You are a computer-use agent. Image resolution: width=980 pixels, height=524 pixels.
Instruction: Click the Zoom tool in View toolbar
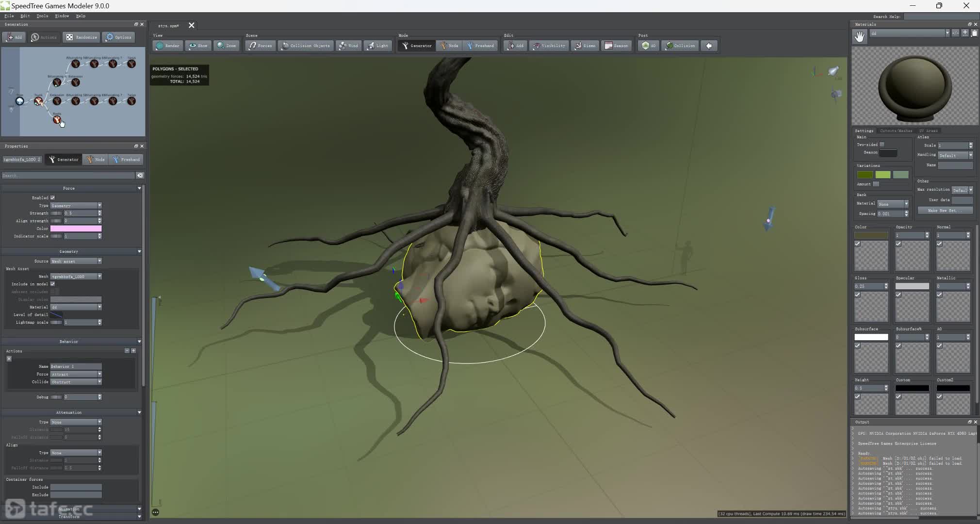click(227, 46)
